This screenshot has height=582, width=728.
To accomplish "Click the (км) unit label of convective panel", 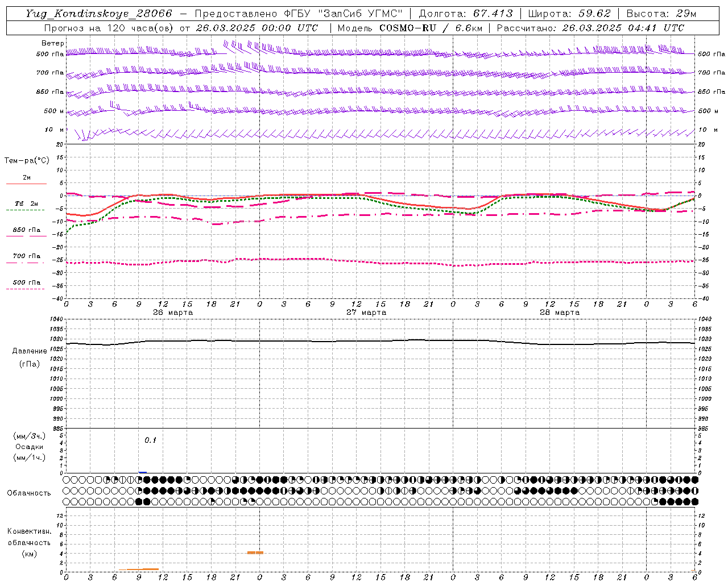I will [29, 554].
